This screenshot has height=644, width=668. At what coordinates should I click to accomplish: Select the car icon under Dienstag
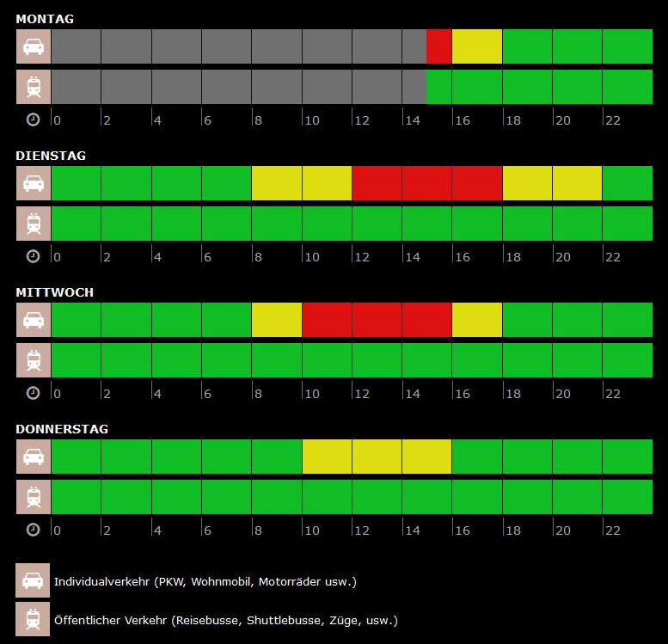[x=34, y=183]
